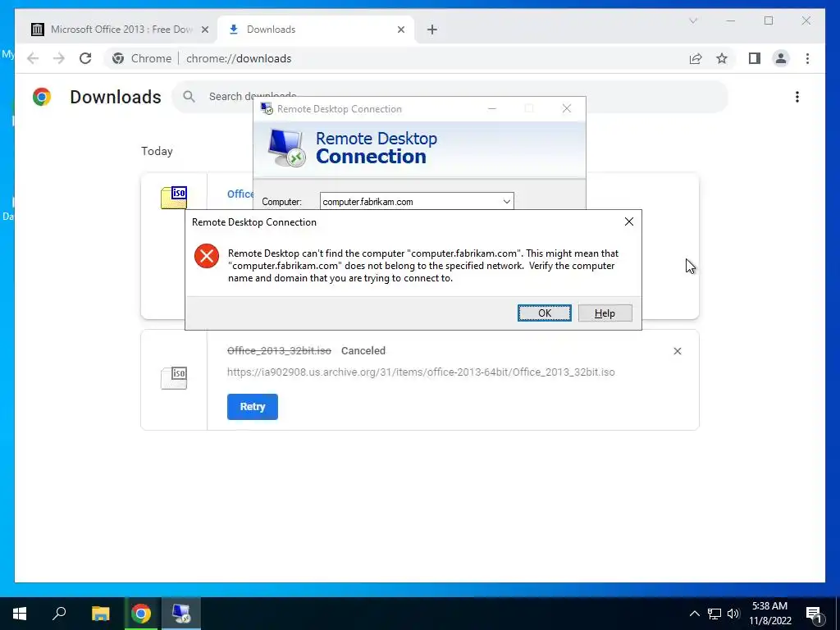The height and width of the screenshot is (630, 840).
Task: Click the Remote Desktop taskbar icon
Action: coord(181,614)
